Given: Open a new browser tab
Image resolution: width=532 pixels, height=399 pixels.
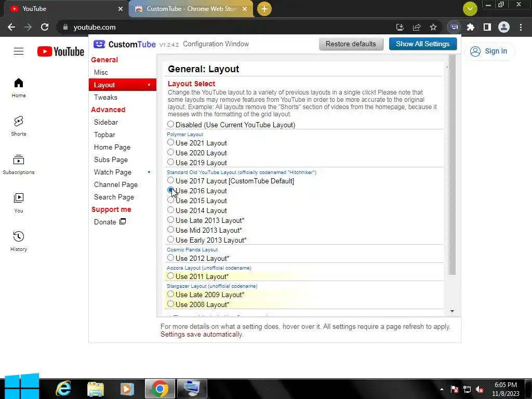Looking at the screenshot, I should [264, 9].
